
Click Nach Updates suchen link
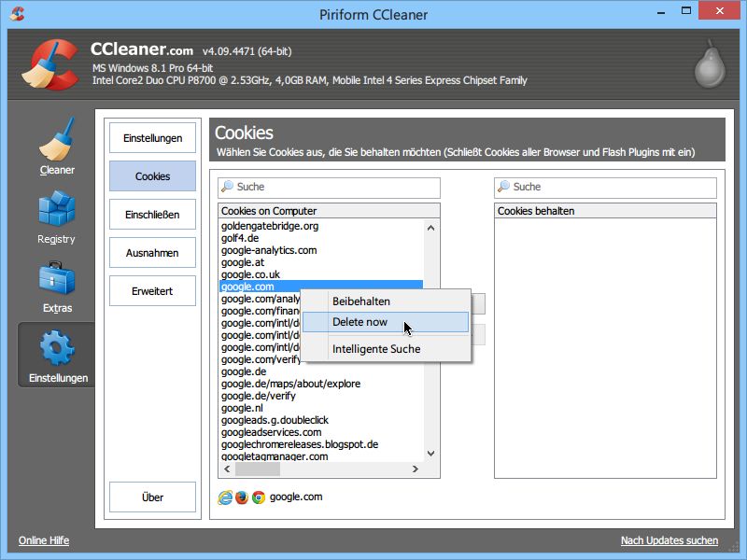pyautogui.click(x=669, y=540)
